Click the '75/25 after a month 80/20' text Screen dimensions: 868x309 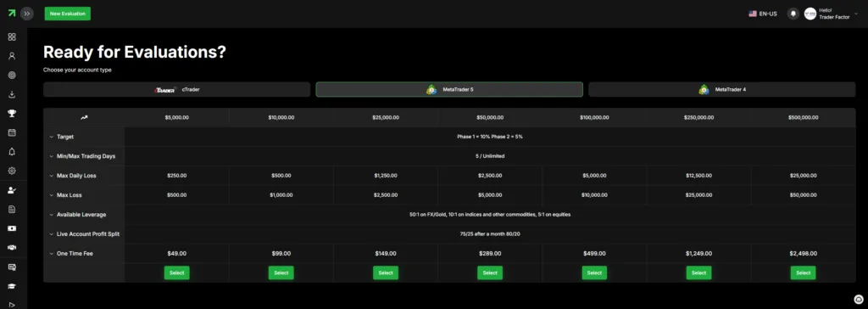pyautogui.click(x=490, y=234)
